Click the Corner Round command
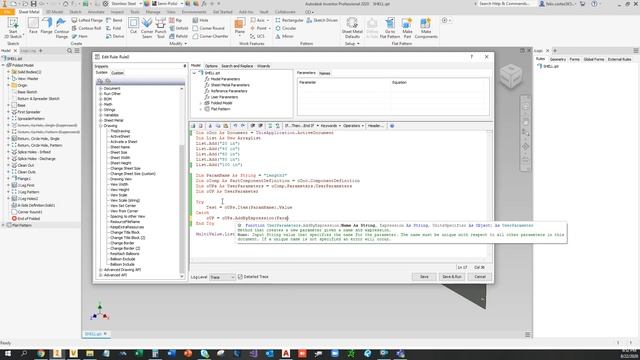The width and height of the screenshot is (640, 360). point(209,28)
